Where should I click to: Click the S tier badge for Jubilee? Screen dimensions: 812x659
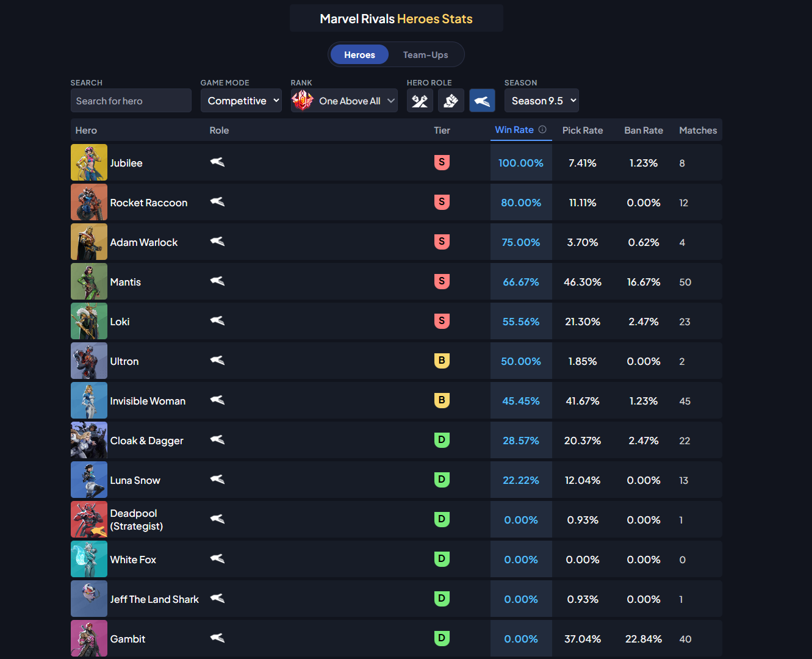point(442,162)
